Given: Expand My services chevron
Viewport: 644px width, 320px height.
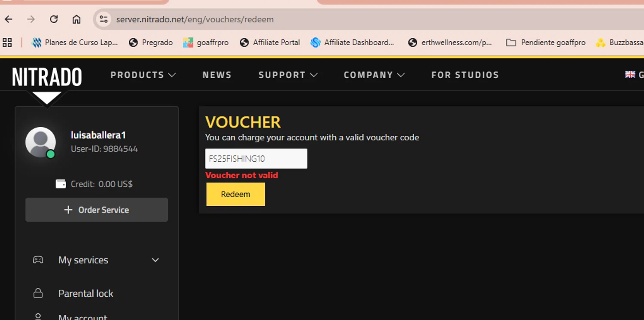Looking at the screenshot, I should [155, 260].
